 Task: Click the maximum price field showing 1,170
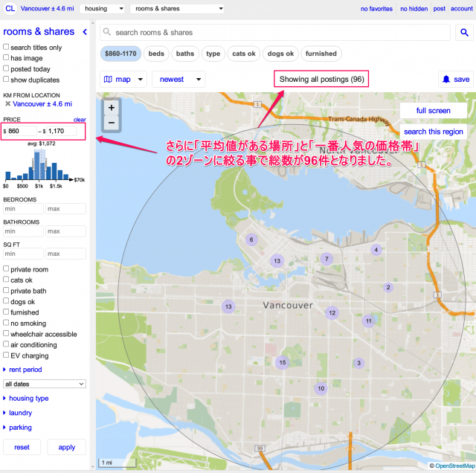click(61, 131)
